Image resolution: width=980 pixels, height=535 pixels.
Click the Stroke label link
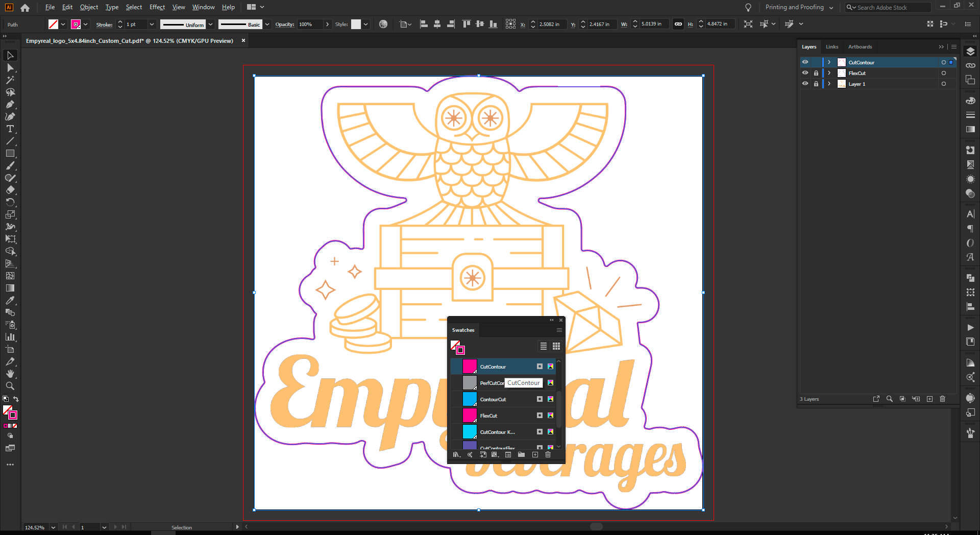pos(104,25)
